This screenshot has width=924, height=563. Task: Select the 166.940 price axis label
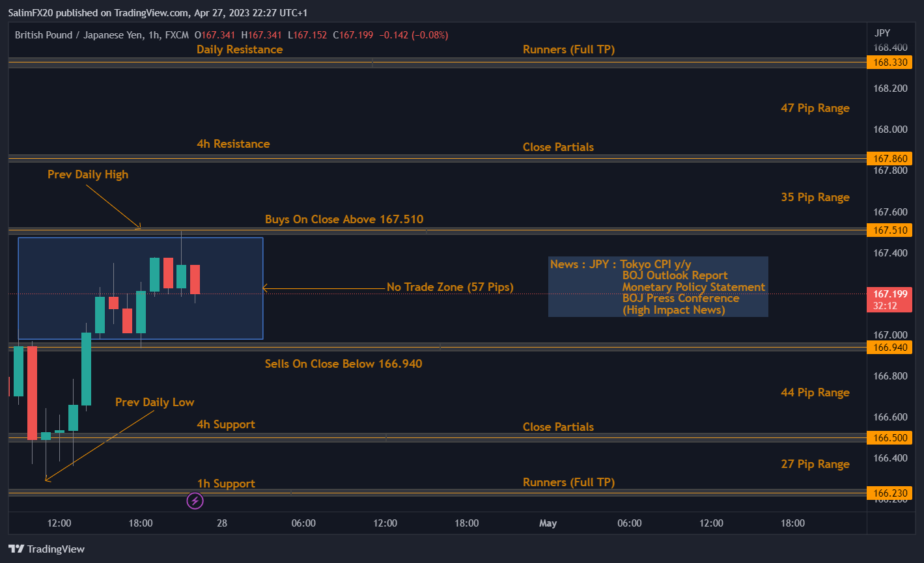889,348
